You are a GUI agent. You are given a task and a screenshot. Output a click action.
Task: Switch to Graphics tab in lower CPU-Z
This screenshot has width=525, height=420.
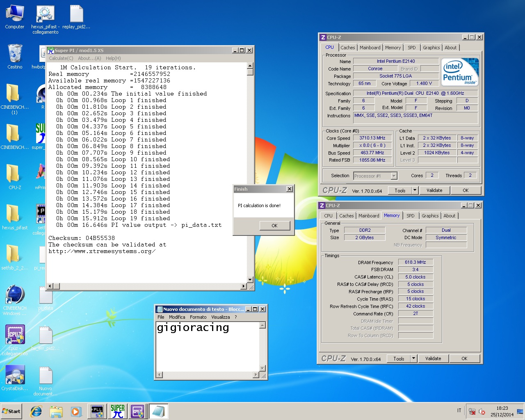tap(430, 216)
